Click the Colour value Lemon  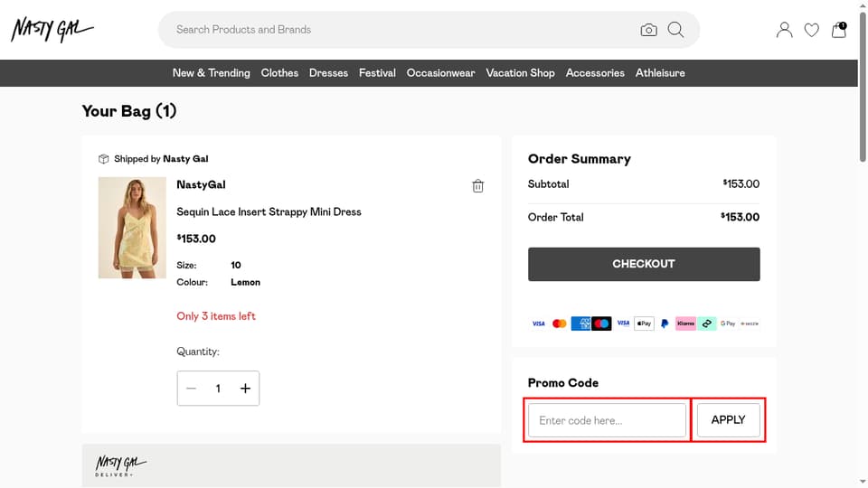tap(245, 282)
